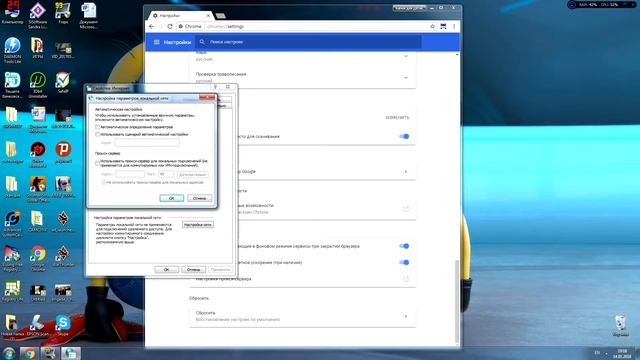Open the Fraps desktop shortcut
640x360 pixels.
pyautogui.click(x=63, y=13)
